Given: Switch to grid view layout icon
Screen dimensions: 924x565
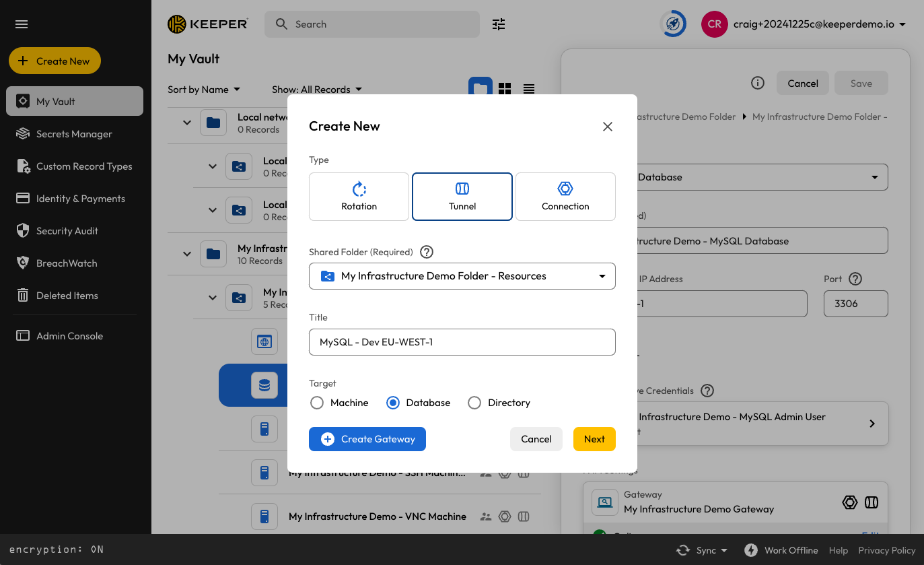Looking at the screenshot, I should 505,89.
